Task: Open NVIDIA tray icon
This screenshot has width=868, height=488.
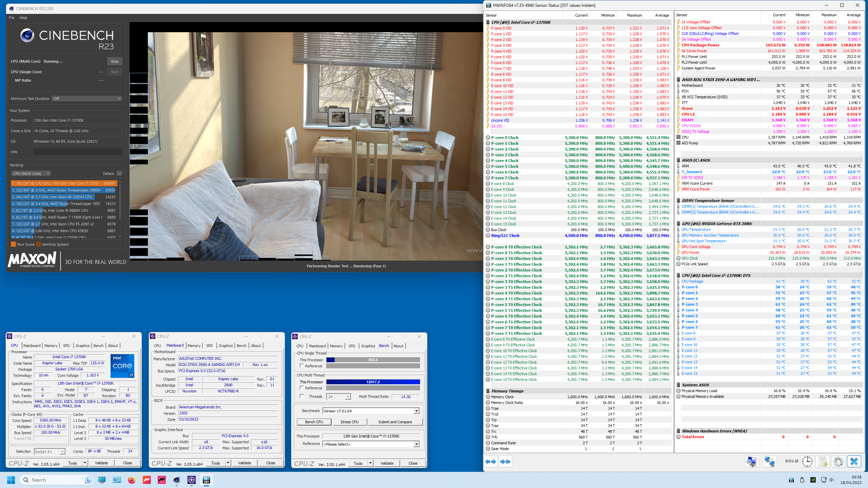Action: [813, 480]
